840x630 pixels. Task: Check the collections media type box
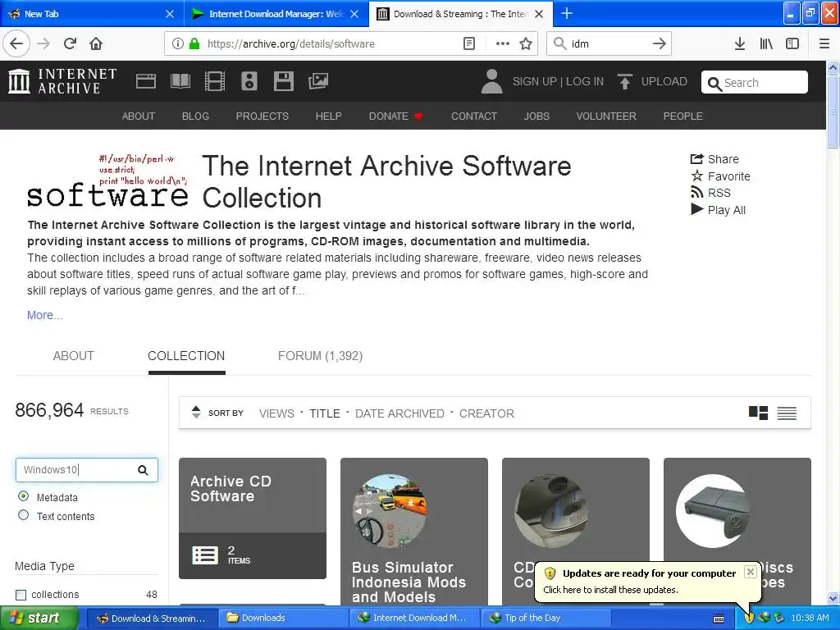click(x=21, y=595)
